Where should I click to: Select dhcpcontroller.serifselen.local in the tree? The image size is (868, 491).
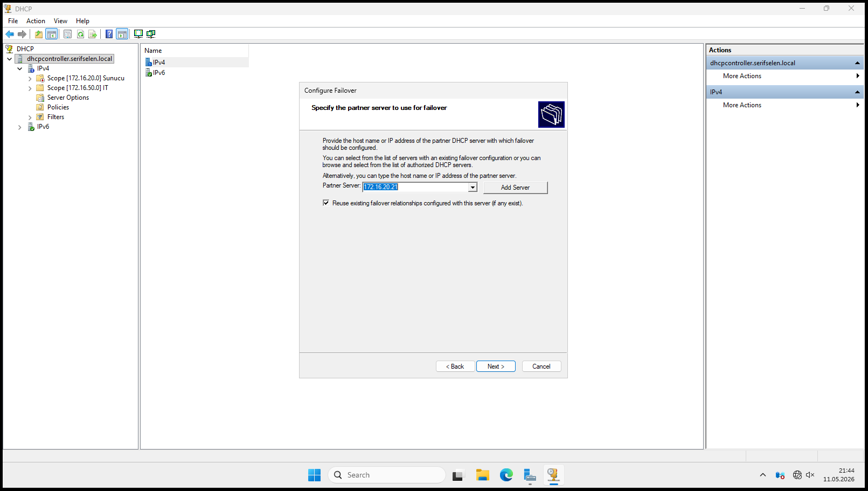tap(70, 59)
